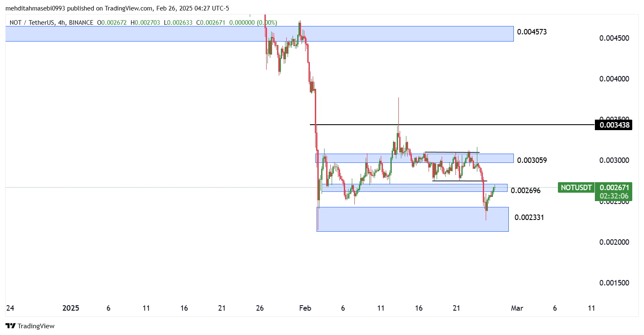
Task: Click the low value L0.002633
Action: click(x=178, y=22)
